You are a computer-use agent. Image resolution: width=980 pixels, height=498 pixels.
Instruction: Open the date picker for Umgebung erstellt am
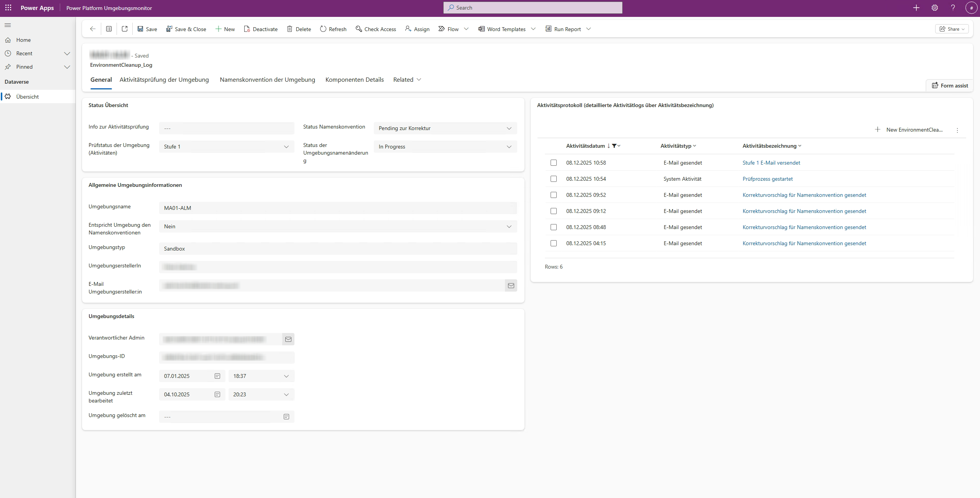click(217, 376)
